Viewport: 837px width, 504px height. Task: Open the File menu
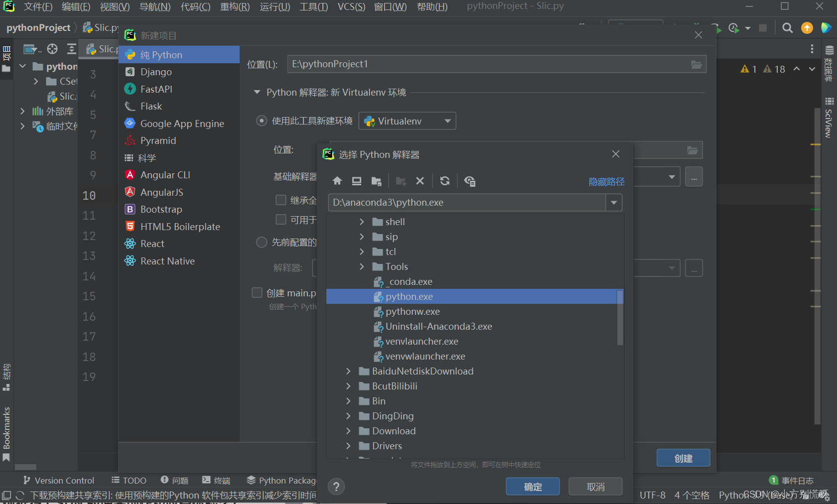pyautogui.click(x=38, y=7)
